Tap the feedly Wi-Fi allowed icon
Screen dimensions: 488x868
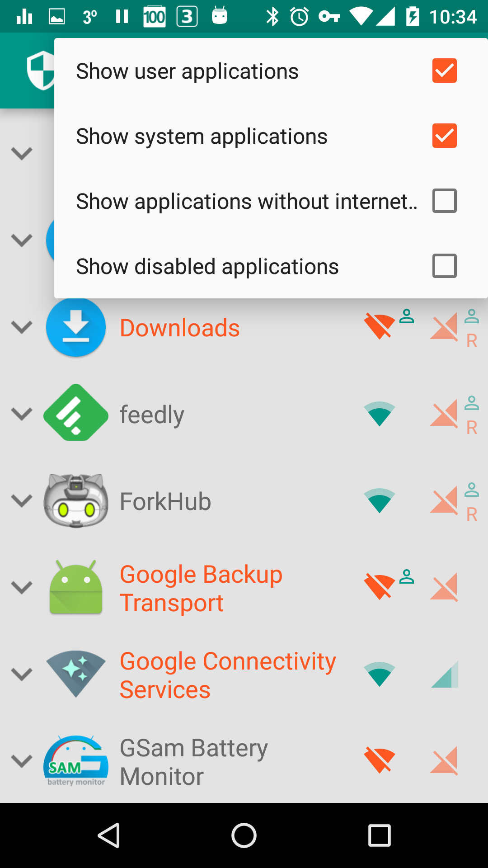[380, 414]
